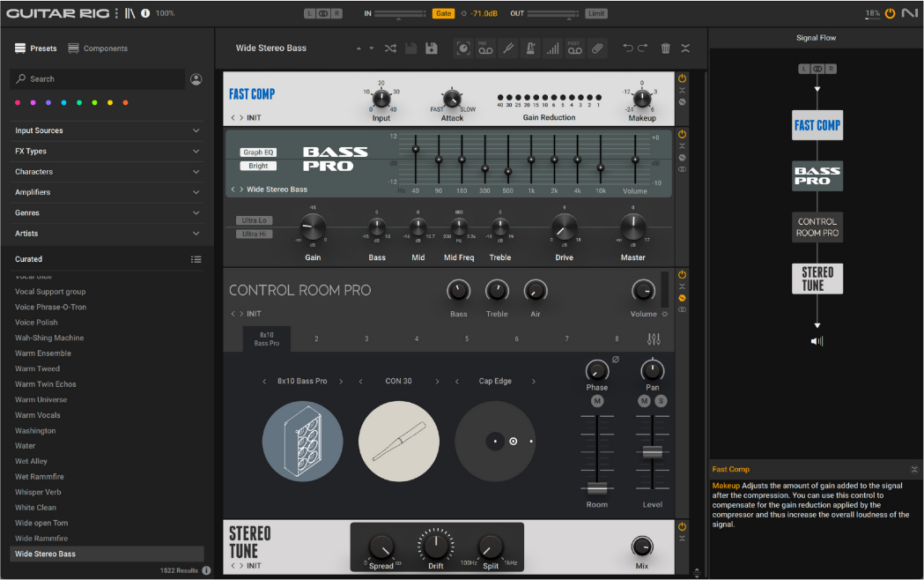
Task: Select next microphone after CON 30
Action: coord(437,382)
